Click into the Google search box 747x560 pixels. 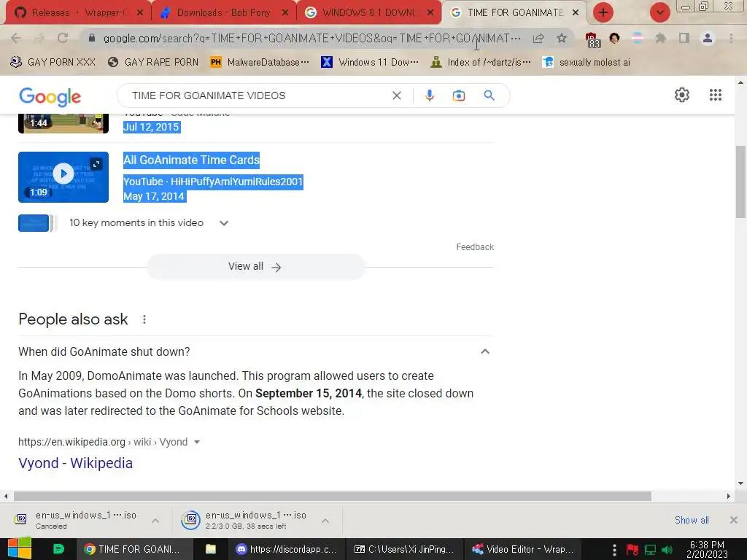tap(258, 96)
